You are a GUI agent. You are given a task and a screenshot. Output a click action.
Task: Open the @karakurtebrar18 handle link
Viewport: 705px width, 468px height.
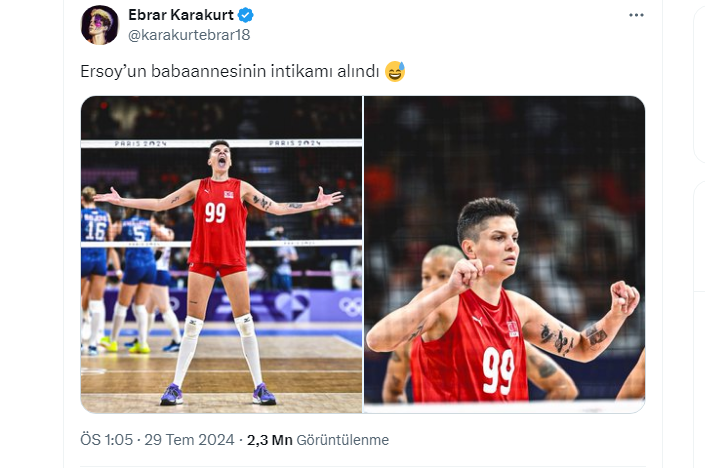(189, 35)
